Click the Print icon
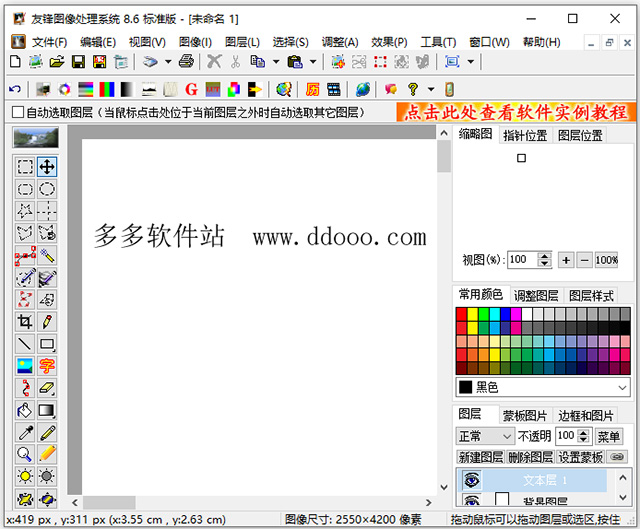Screen dimensions: 640x529 (186, 62)
